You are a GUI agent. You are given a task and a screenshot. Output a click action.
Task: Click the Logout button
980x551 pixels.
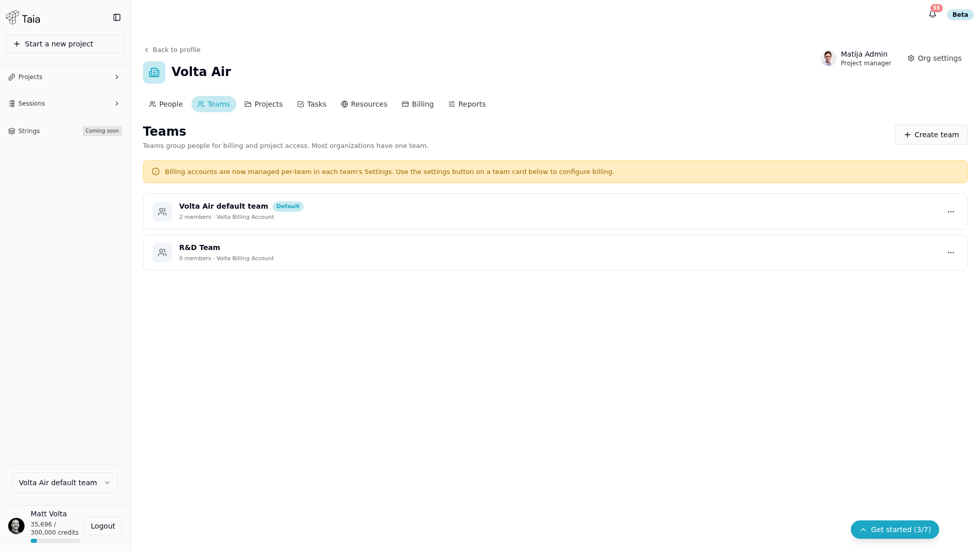(103, 526)
